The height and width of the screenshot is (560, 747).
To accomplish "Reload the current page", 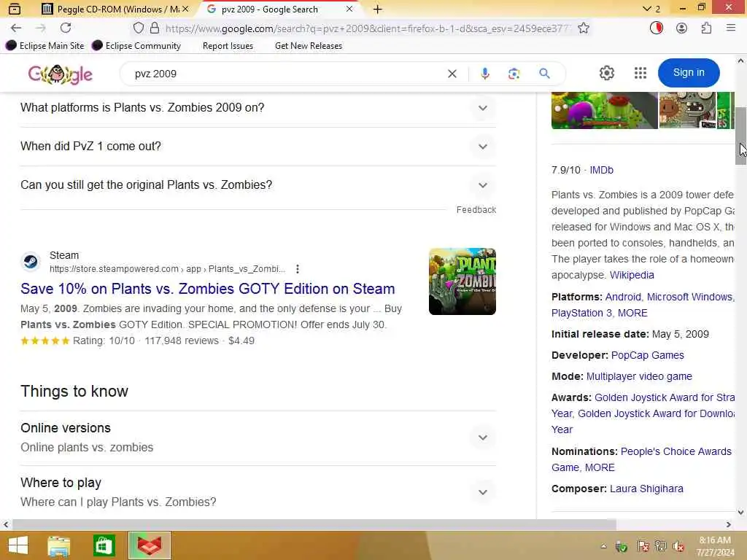I will (x=66, y=28).
